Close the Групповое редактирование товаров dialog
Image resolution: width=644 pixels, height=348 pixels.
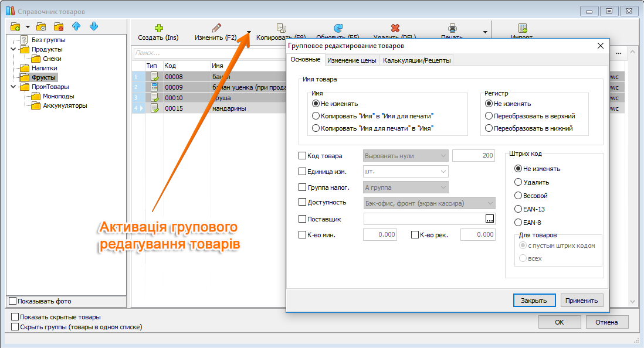coord(601,46)
